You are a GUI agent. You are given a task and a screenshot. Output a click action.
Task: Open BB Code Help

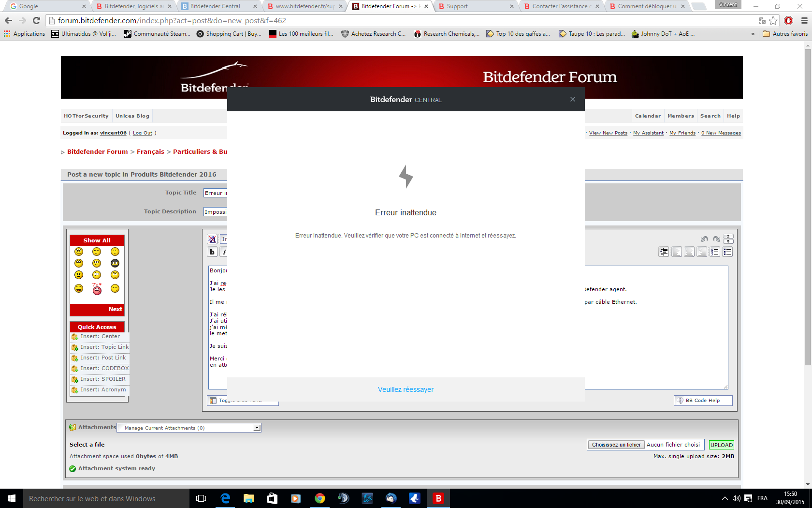point(703,401)
